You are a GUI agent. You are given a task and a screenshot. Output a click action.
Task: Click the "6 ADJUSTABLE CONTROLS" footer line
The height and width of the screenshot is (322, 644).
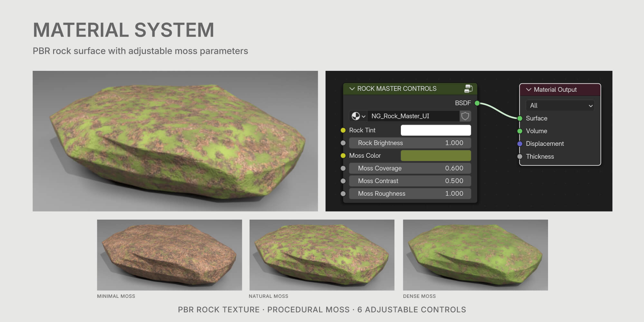click(x=412, y=310)
